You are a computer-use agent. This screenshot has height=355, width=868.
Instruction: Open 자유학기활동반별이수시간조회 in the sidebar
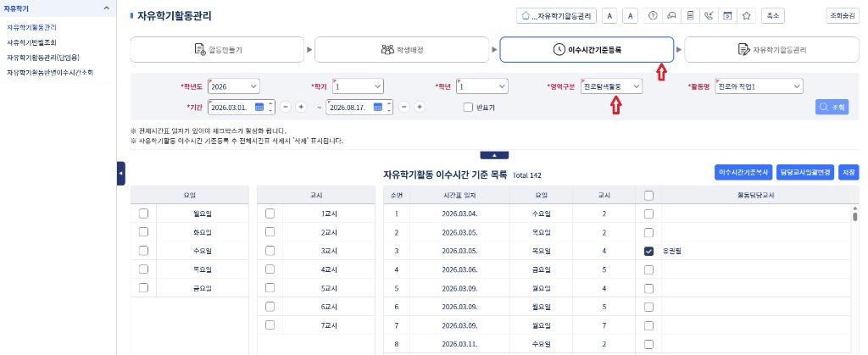click(50, 72)
